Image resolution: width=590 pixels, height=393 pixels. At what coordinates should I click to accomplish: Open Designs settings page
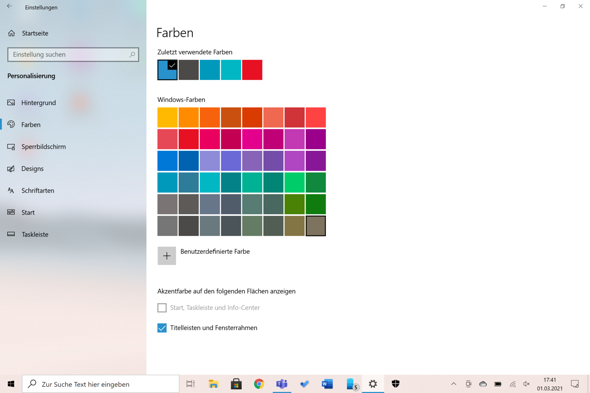coord(32,169)
